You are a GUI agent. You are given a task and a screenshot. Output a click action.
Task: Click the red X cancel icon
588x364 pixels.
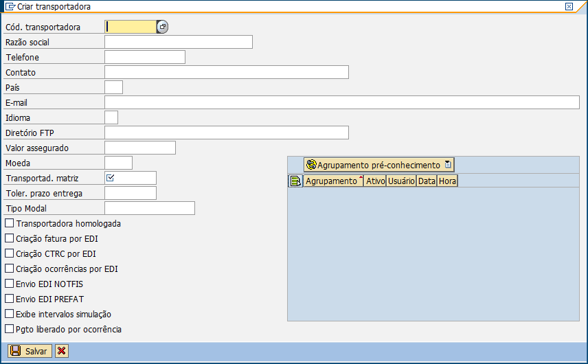(62, 351)
